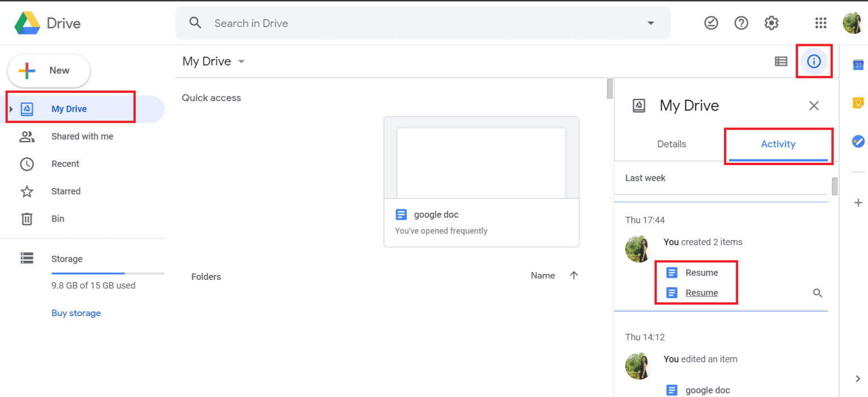
Task: Click the Google Drive logo
Action: coord(27,23)
